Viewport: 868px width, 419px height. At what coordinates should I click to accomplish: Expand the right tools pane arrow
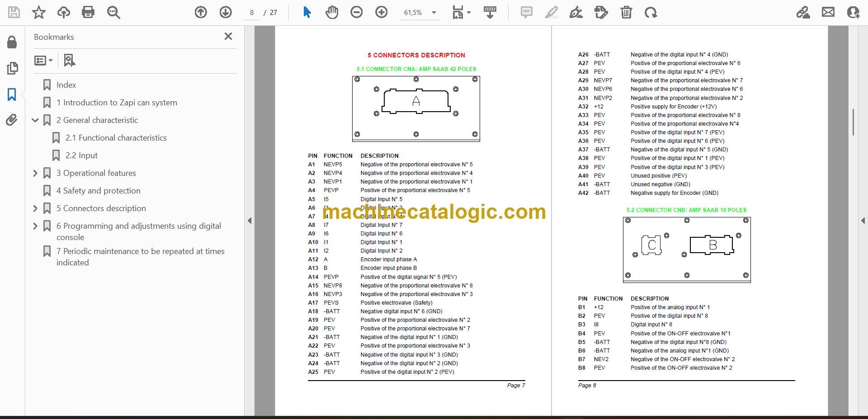coord(863,221)
